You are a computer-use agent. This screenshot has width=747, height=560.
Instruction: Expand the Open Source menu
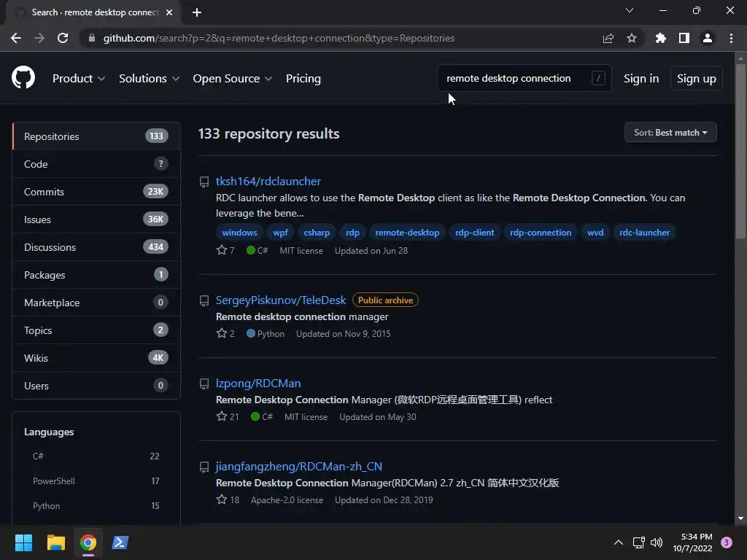233,79
